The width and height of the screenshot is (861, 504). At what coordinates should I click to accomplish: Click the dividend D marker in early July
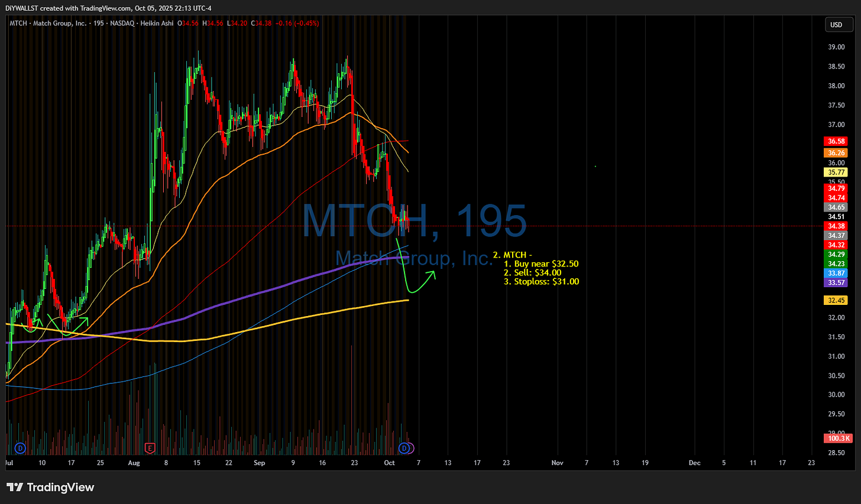pyautogui.click(x=20, y=449)
